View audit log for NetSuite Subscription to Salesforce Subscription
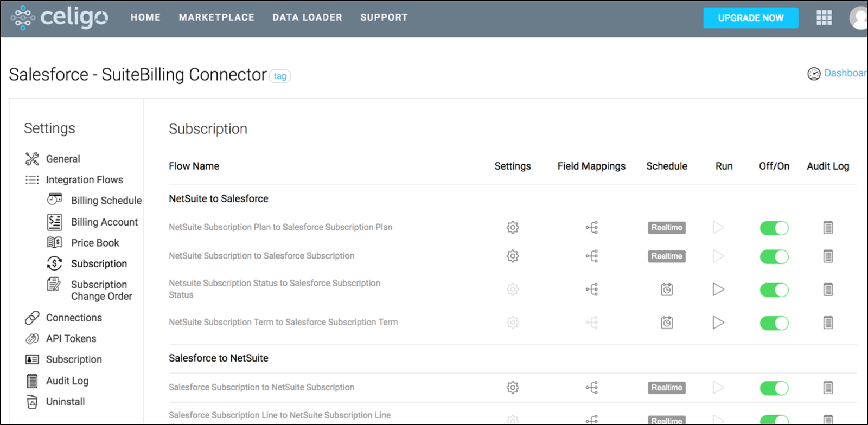The height and width of the screenshot is (425, 868). pos(828,256)
